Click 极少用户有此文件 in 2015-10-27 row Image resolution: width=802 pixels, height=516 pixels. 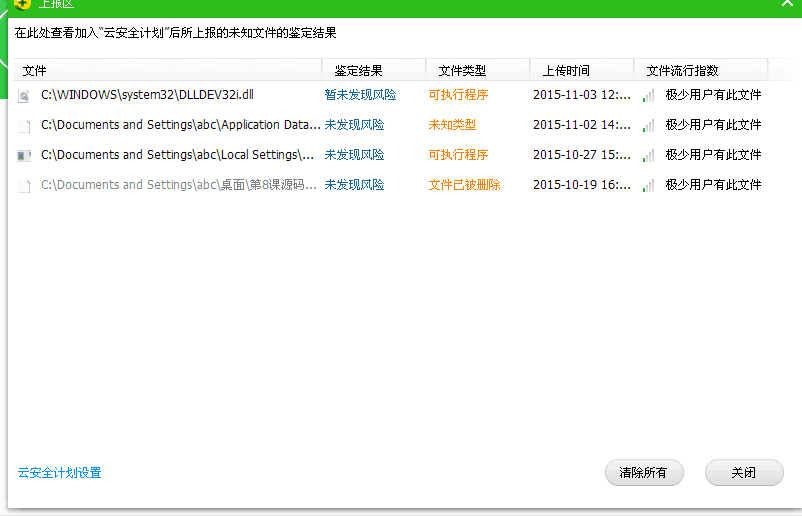tap(714, 154)
